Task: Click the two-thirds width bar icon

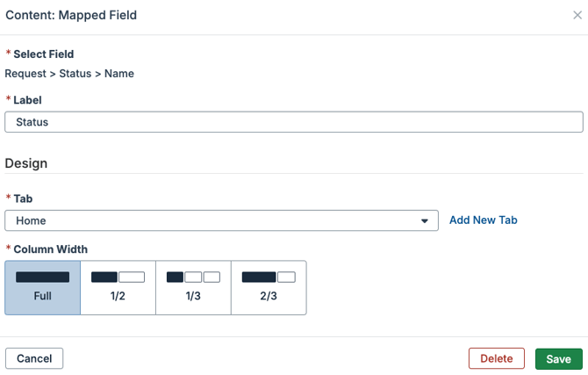Action: point(269,278)
